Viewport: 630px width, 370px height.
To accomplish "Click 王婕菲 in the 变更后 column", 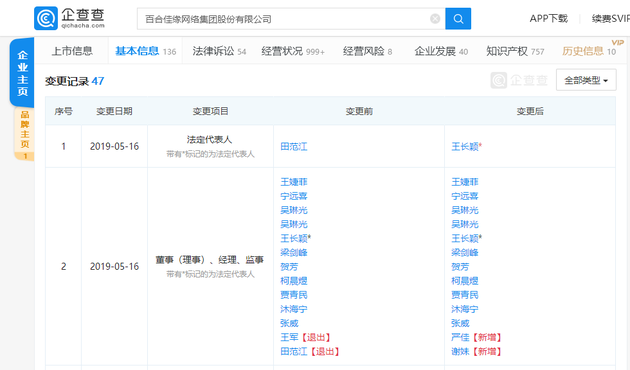I will tap(464, 182).
